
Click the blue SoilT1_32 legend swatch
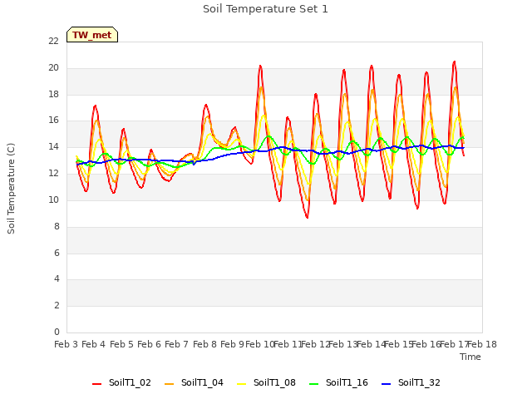coord(386,384)
